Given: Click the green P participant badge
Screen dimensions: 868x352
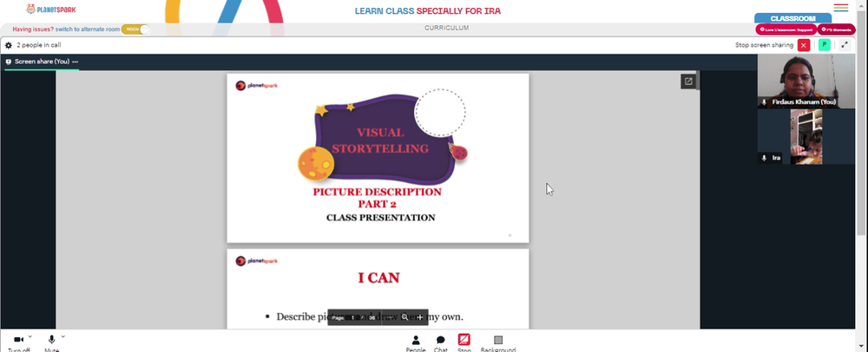Looking at the screenshot, I should (825, 45).
